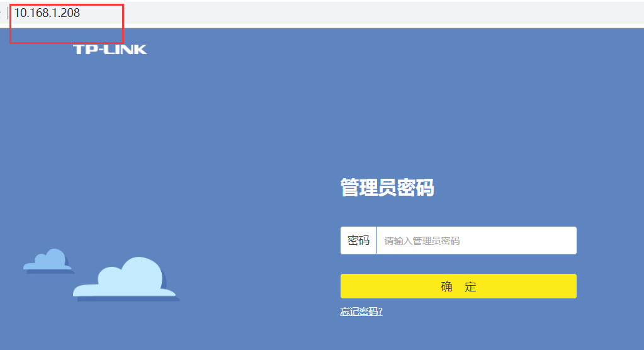Click the TP-LINK logo

pyautogui.click(x=110, y=49)
